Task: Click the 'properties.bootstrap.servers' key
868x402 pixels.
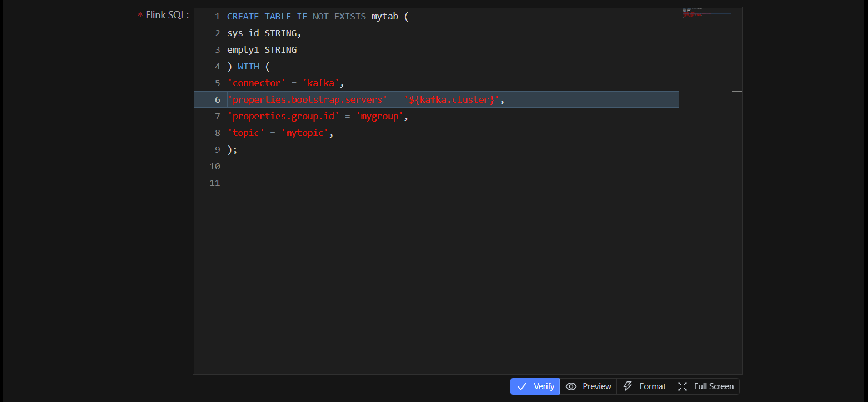Action: 307,100
